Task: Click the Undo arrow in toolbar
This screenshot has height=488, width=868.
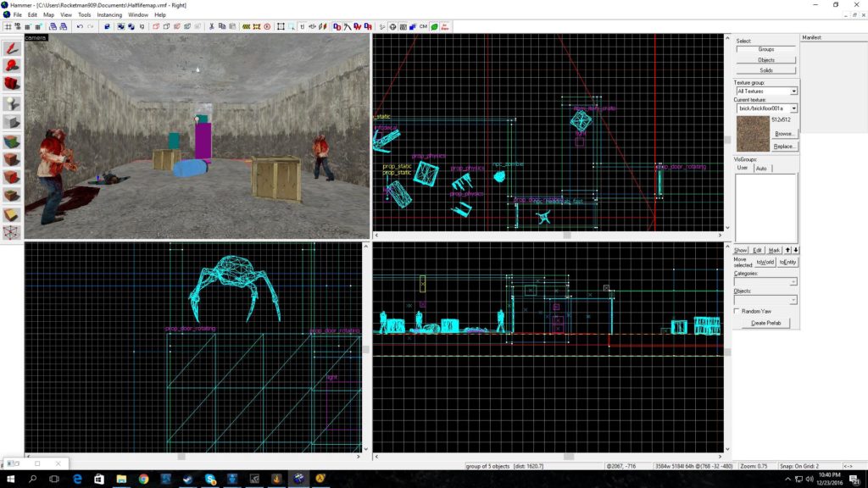Action: click(80, 26)
